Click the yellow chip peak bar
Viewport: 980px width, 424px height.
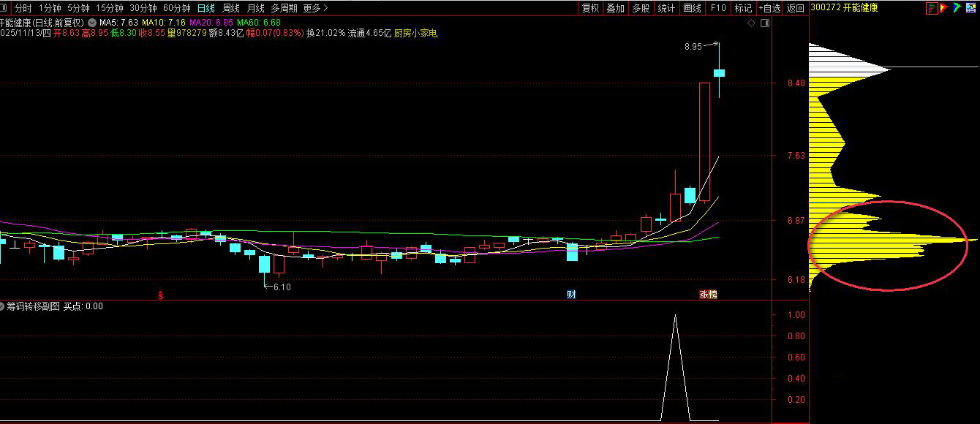pos(892,239)
